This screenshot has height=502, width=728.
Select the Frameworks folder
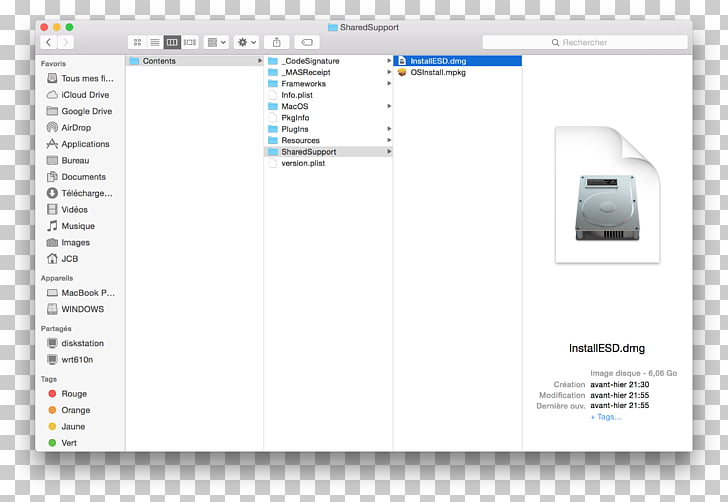click(303, 84)
